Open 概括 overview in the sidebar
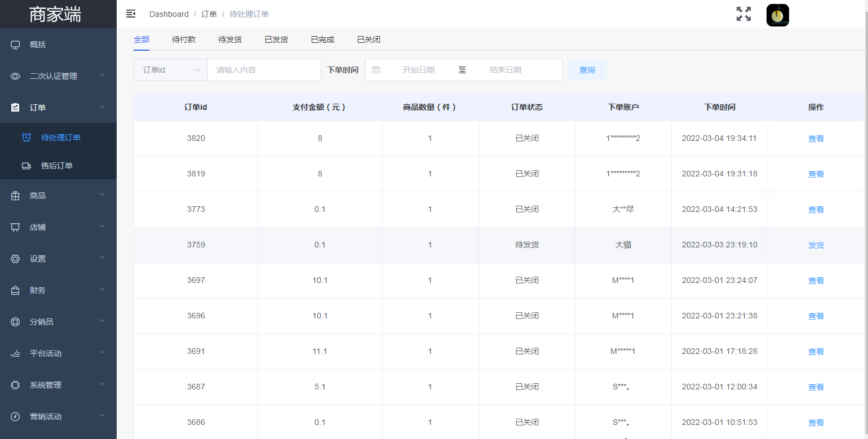Viewport: 868px width, 439px height. click(38, 45)
